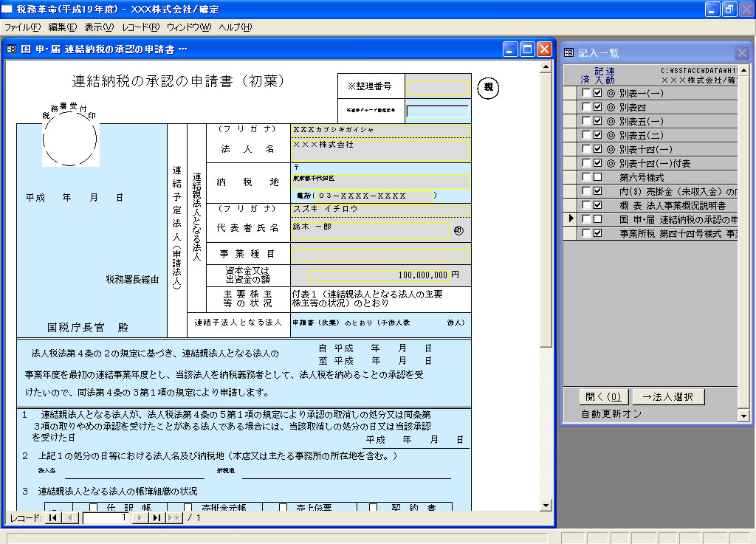The height and width of the screenshot is (544, 756).
Task: Click the 資本金 field showing 100,000,000
Action: pos(379,275)
